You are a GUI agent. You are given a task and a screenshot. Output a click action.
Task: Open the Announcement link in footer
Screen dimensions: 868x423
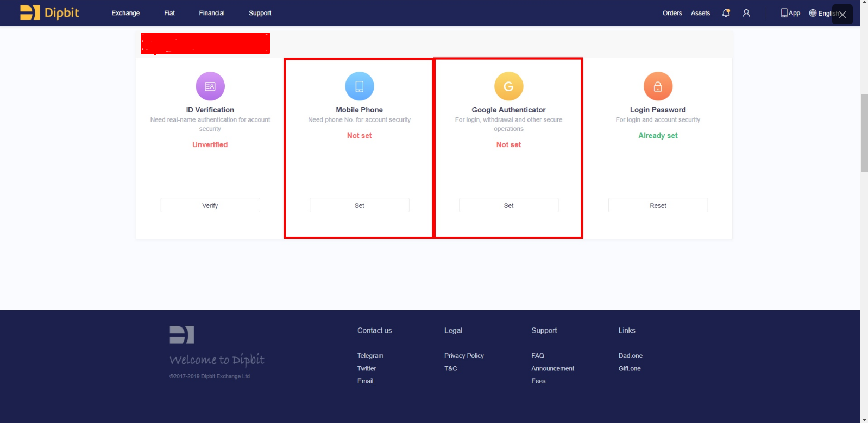coord(553,368)
